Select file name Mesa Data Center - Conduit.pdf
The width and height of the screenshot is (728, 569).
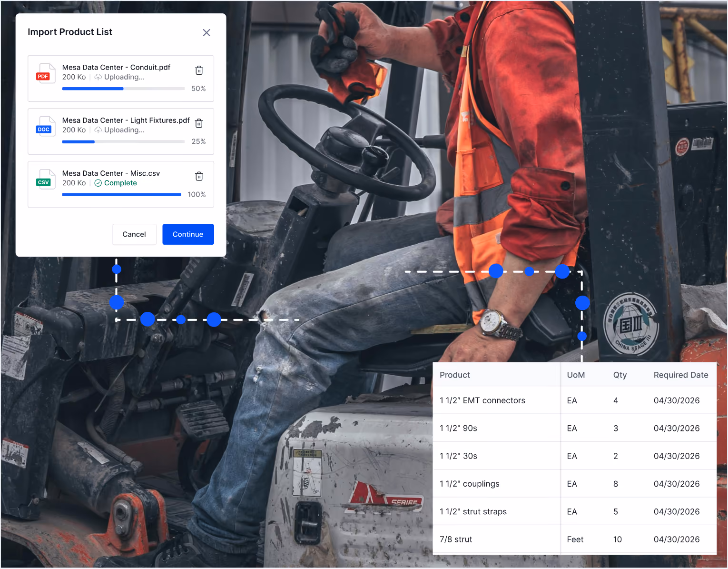coord(116,67)
